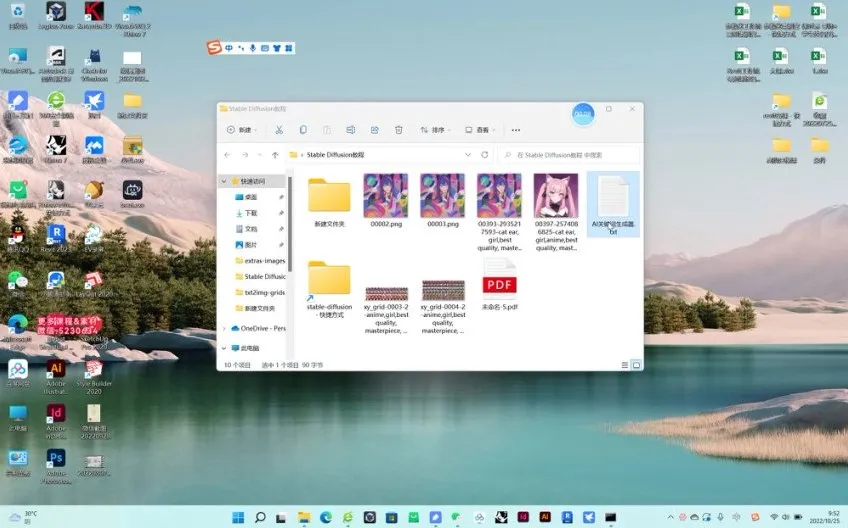The image size is (848, 528).
Task: Click the Rename icon in Explorer toolbar
Action: coord(350,130)
